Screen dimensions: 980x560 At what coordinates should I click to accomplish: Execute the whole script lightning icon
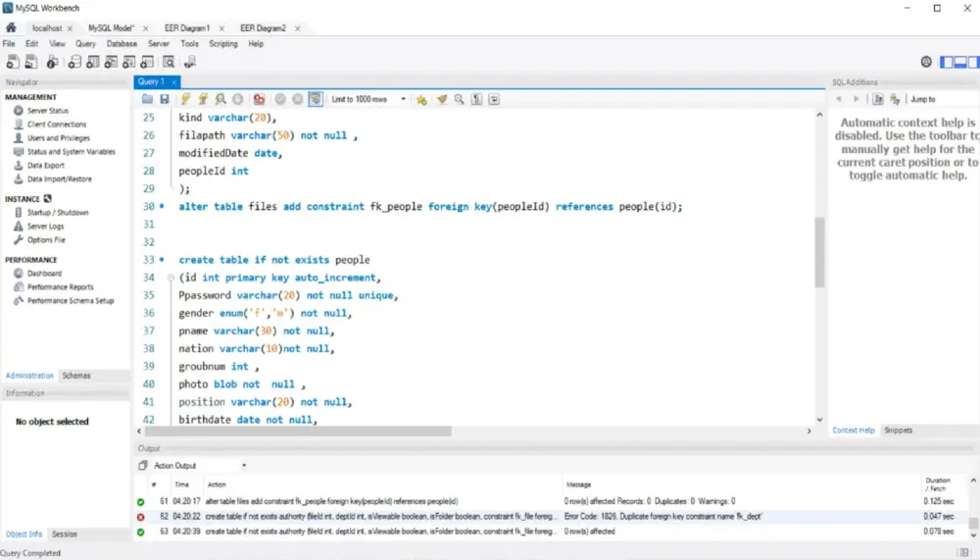(185, 99)
